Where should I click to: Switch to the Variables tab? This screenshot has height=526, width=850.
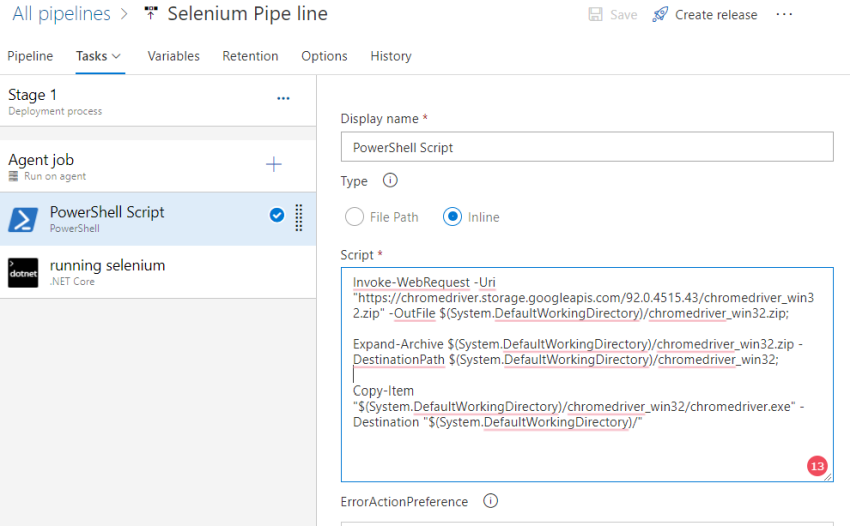click(173, 56)
